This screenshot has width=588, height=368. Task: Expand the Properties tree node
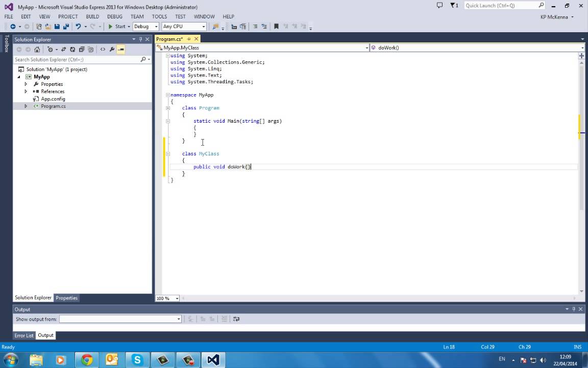coord(26,84)
